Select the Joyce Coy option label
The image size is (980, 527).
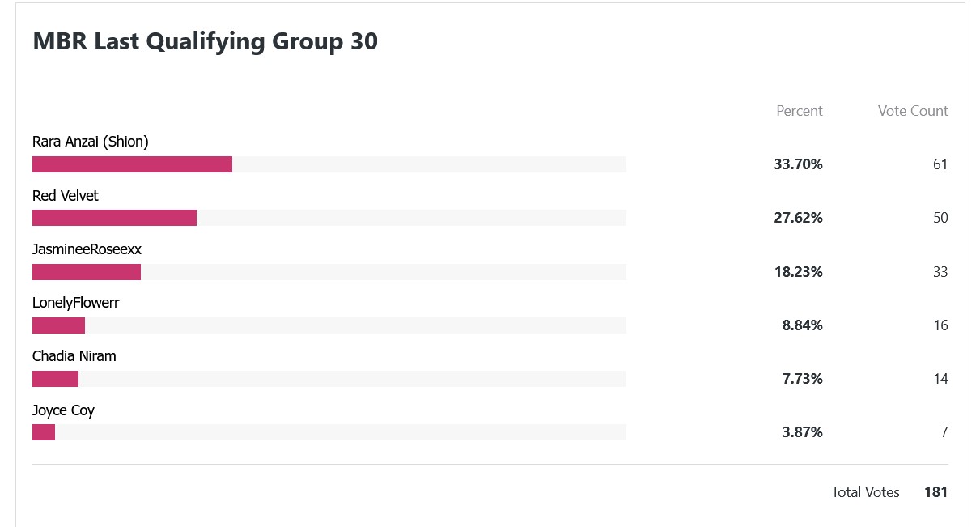(63, 410)
